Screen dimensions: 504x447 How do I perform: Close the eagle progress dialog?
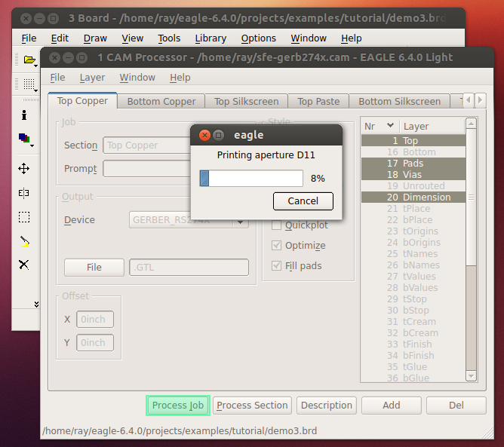[204, 135]
